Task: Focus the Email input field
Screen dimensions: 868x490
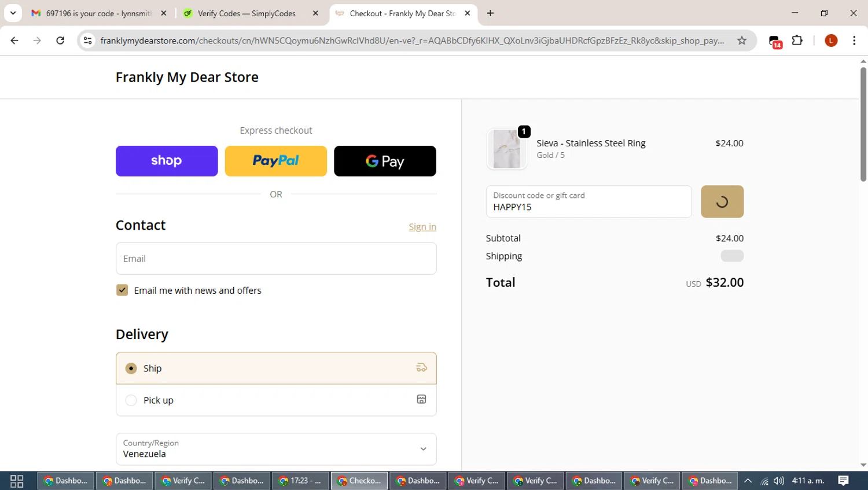Action: pos(276,259)
